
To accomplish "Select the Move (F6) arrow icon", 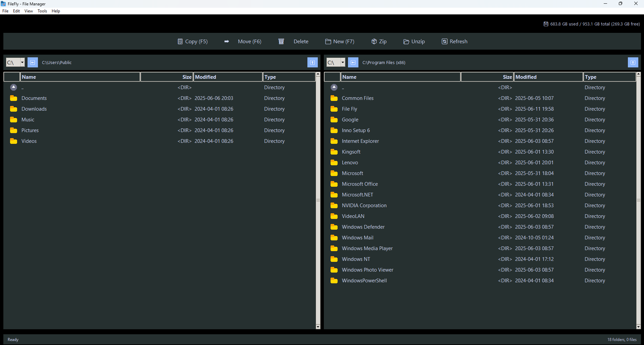I will coord(227,41).
